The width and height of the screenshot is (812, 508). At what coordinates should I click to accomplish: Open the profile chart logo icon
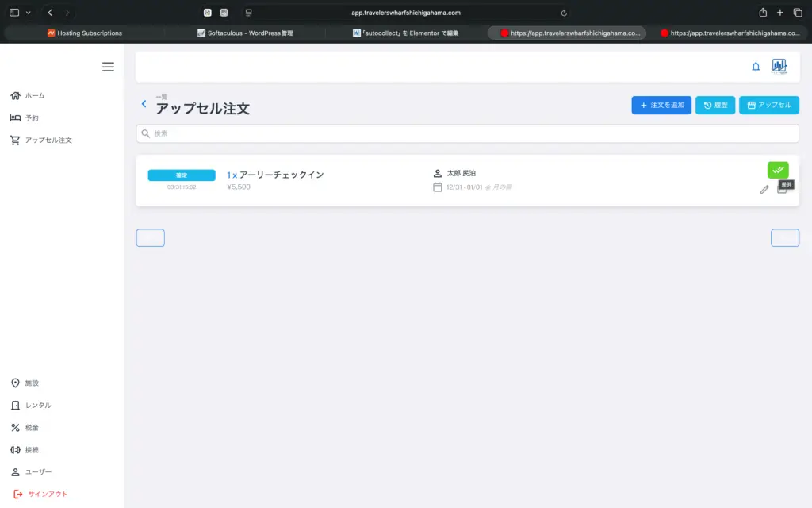(x=779, y=67)
